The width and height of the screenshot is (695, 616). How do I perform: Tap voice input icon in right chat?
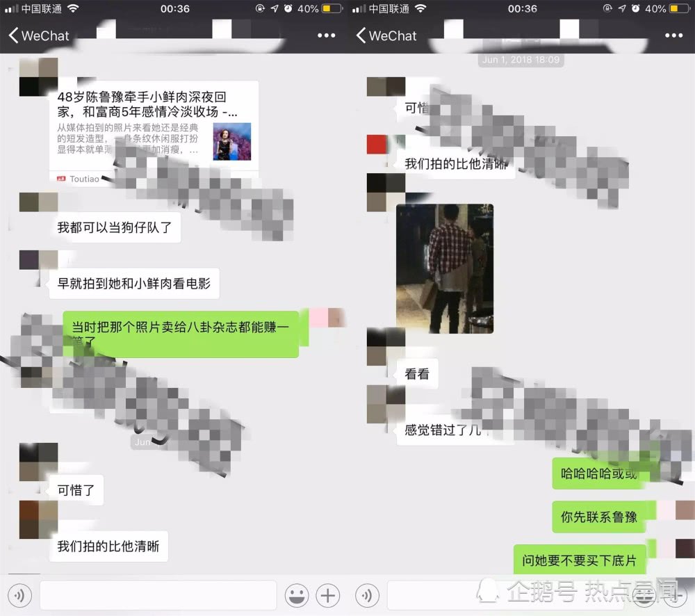(368, 595)
